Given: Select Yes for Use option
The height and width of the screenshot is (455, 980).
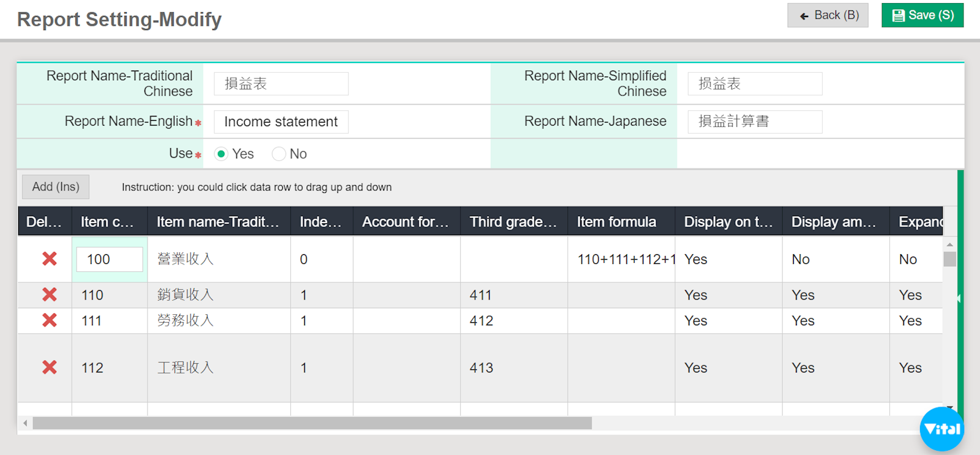Looking at the screenshot, I should (x=222, y=154).
